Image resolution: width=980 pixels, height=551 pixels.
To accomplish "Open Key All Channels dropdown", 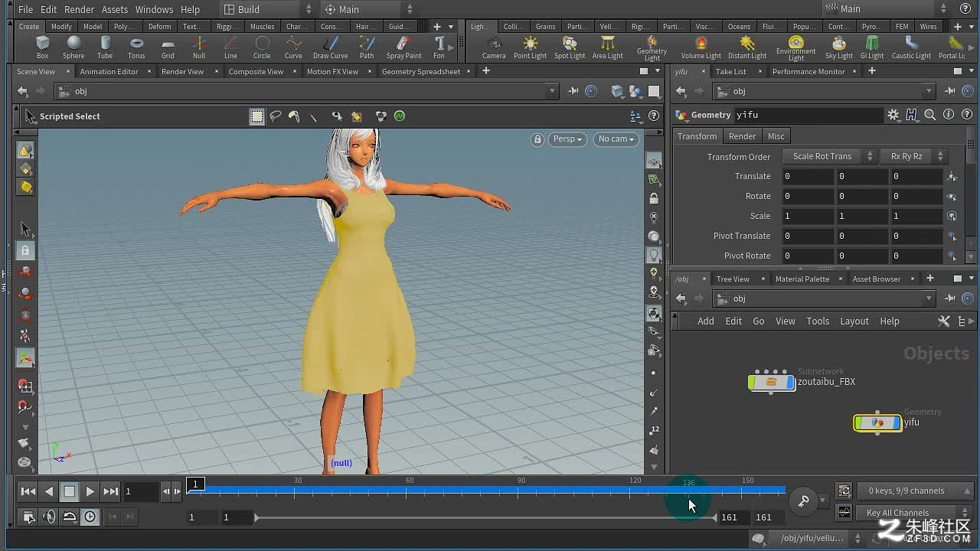I will [x=913, y=513].
